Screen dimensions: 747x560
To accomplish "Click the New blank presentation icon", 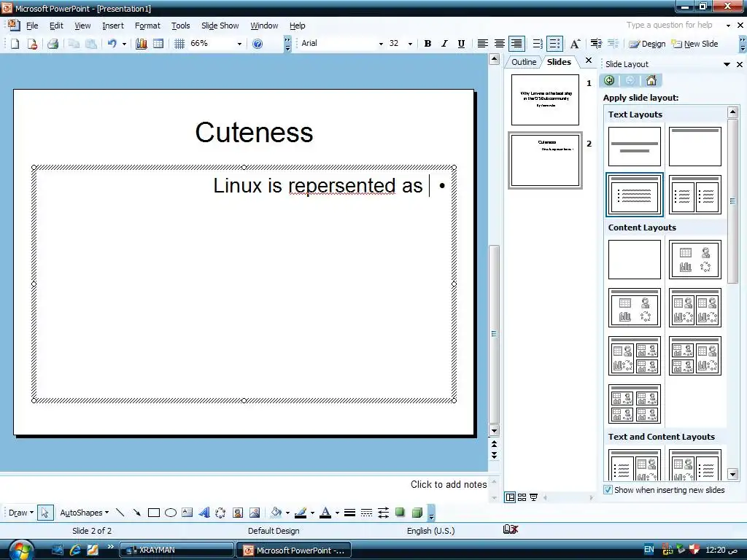I will pyautogui.click(x=15, y=44).
